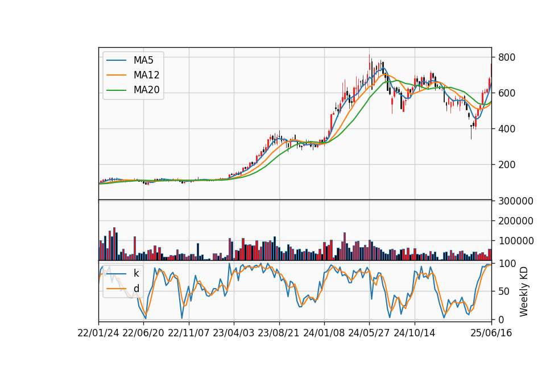Click the MA20 legend label
Viewport: 546px width, 392px height.
point(146,90)
